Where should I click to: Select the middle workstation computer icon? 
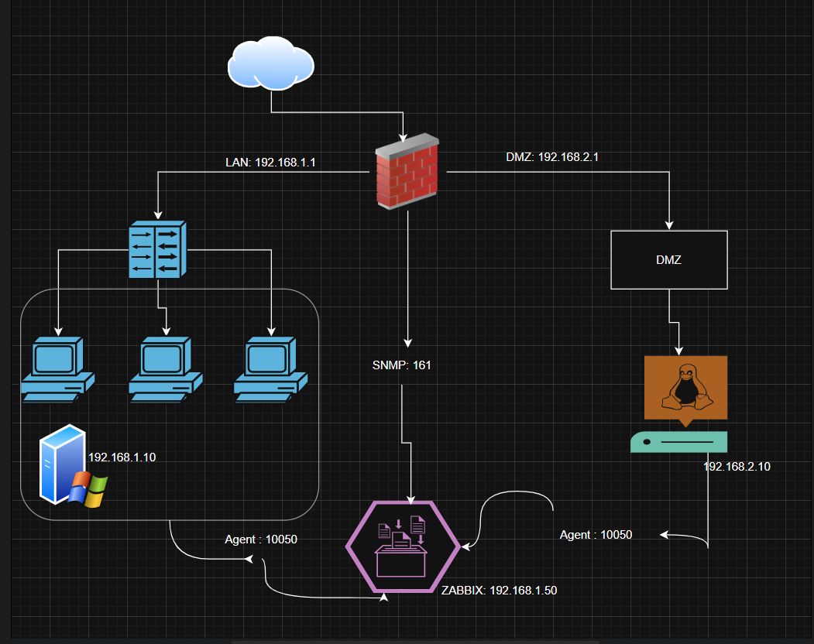(166, 369)
